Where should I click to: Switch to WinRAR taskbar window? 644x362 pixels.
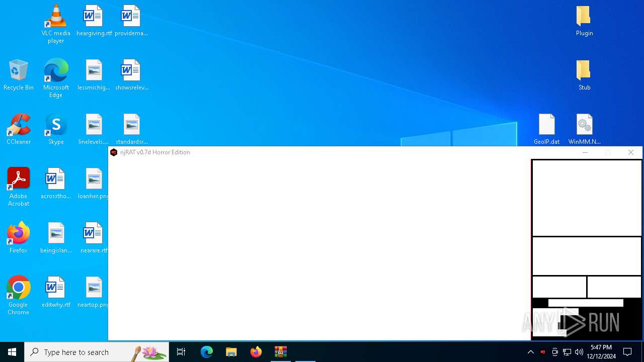pyautogui.click(x=281, y=352)
